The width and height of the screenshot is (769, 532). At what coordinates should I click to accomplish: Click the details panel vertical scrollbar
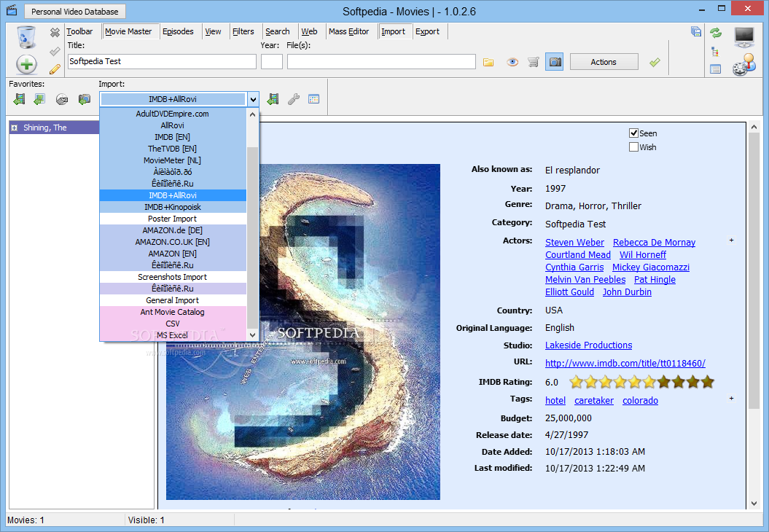pos(754,270)
